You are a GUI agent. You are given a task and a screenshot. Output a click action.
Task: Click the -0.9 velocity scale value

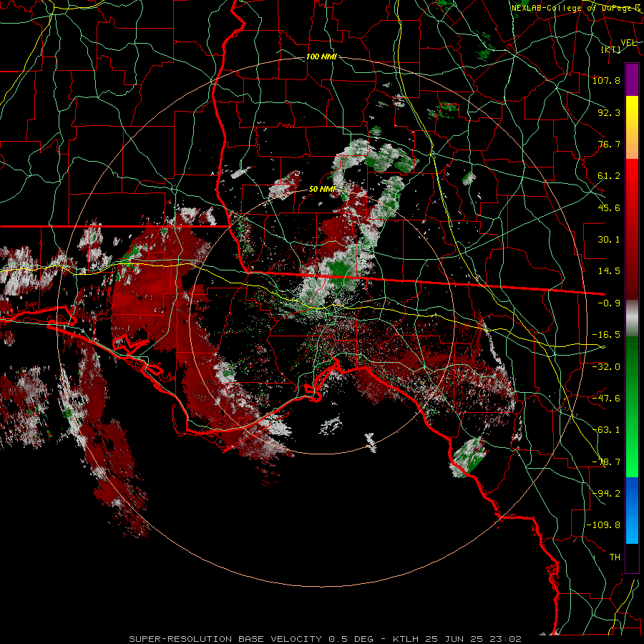tap(609, 303)
